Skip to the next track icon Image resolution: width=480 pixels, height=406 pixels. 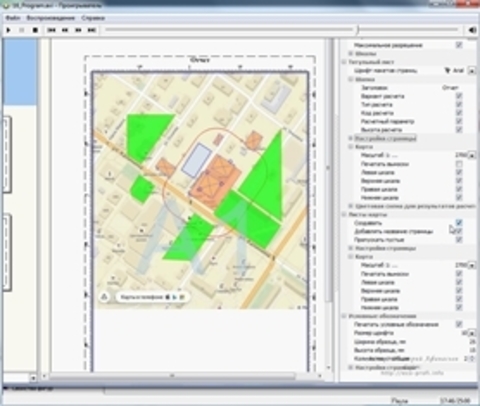[92, 30]
